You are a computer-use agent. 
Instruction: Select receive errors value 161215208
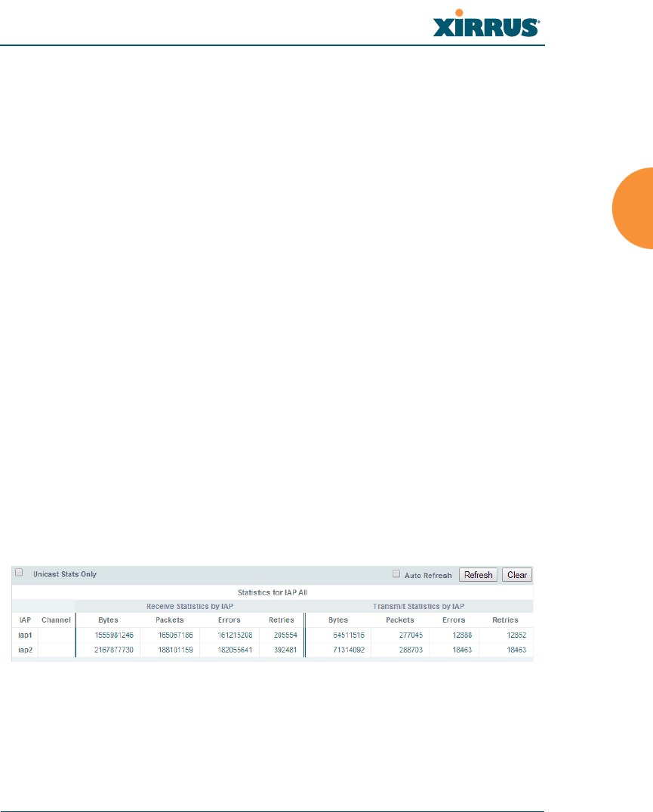(x=235, y=635)
